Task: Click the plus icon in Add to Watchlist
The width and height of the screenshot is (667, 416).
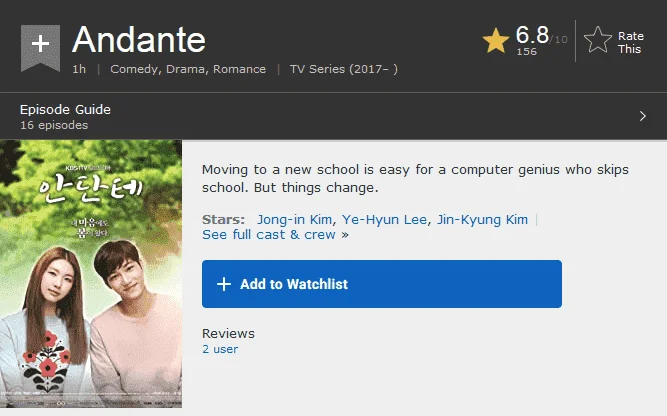Action: coord(224,284)
